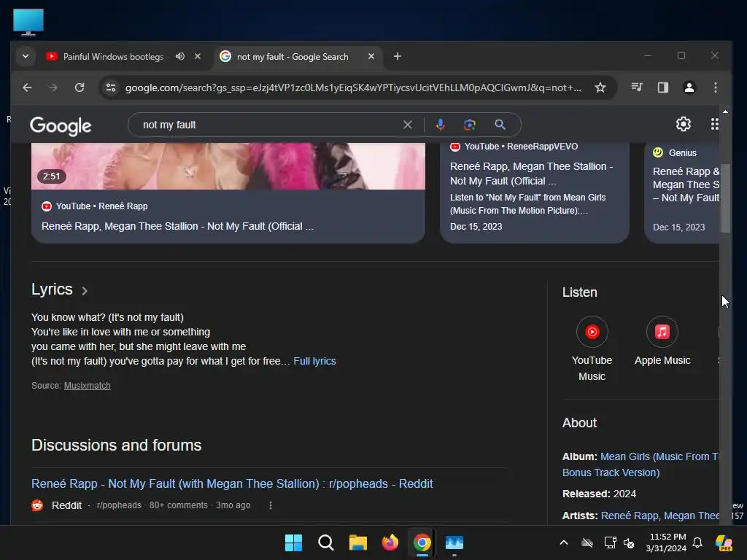Viewport: 747px width, 560px height.
Task: Open the Windows Start menu
Action: click(x=293, y=542)
